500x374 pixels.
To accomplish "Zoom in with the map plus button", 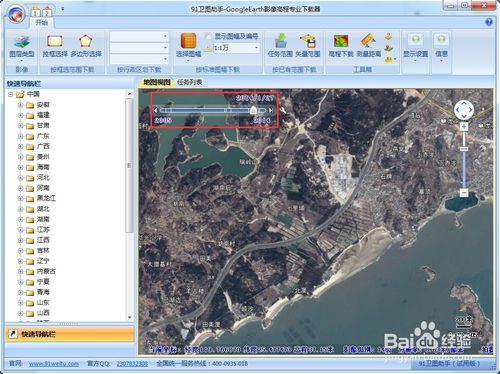I will click(464, 127).
